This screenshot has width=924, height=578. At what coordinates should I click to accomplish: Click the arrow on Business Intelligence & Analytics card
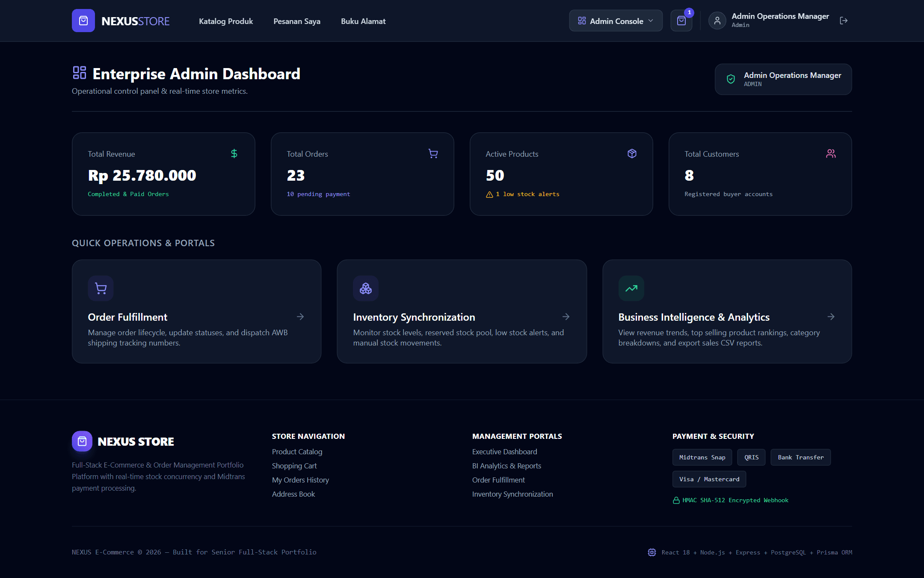point(831,316)
